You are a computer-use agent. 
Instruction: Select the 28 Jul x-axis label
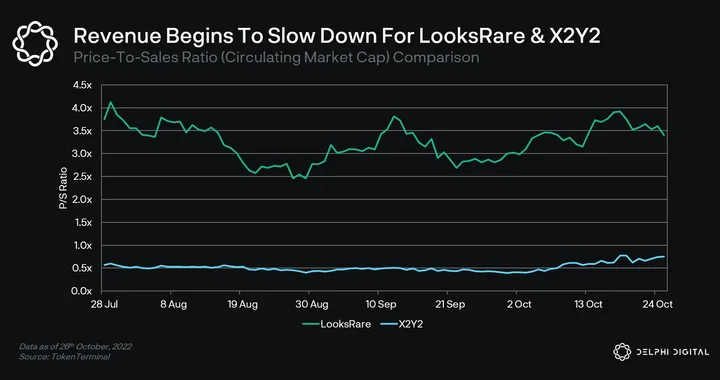pos(102,304)
